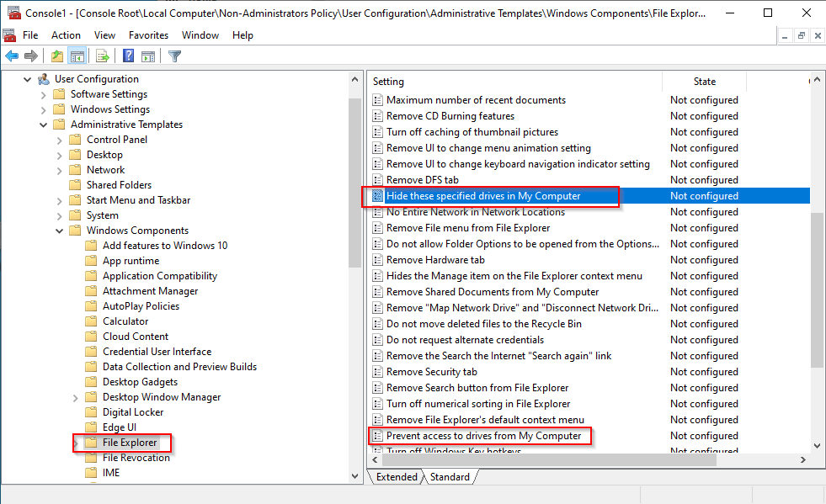Click the Back arrow toolbar icon
826x504 pixels.
tap(12, 56)
